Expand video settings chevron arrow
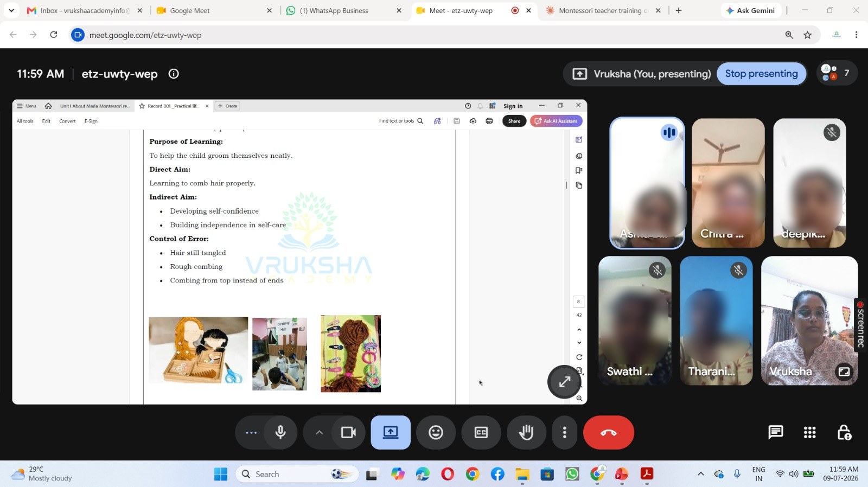Viewport: 868px width, 487px height. click(x=319, y=432)
